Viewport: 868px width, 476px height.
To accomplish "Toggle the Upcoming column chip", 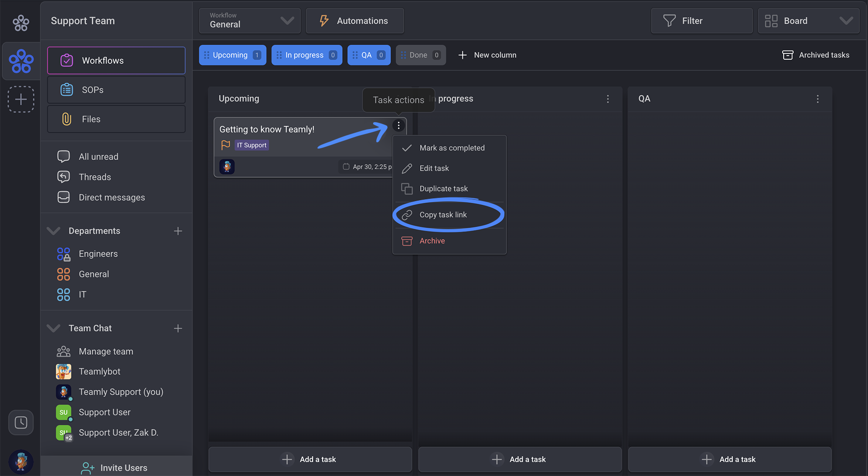I will pos(232,55).
